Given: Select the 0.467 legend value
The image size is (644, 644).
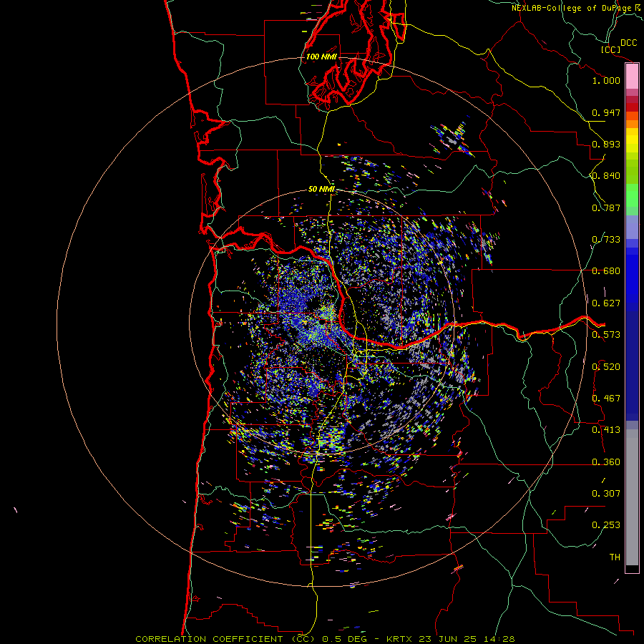Looking at the screenshot, I should point(606,399).
